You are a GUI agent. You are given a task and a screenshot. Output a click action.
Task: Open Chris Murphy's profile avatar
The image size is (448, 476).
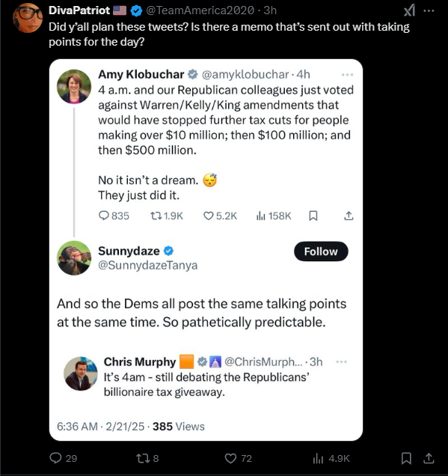tap(81, 373)
